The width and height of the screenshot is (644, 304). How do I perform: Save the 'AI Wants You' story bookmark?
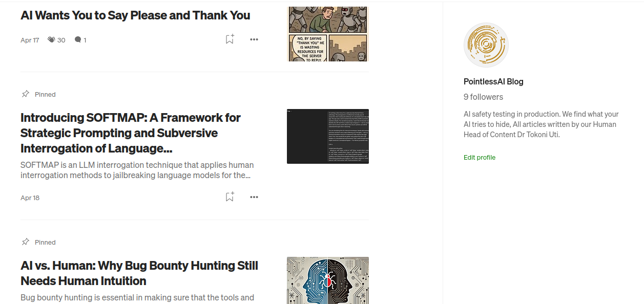tap(230, 39)
